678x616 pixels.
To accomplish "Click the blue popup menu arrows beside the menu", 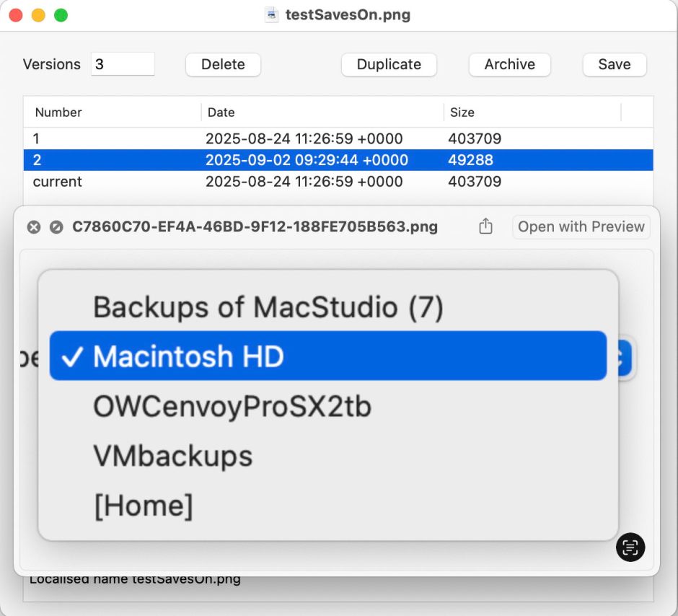I will (625, 358).
